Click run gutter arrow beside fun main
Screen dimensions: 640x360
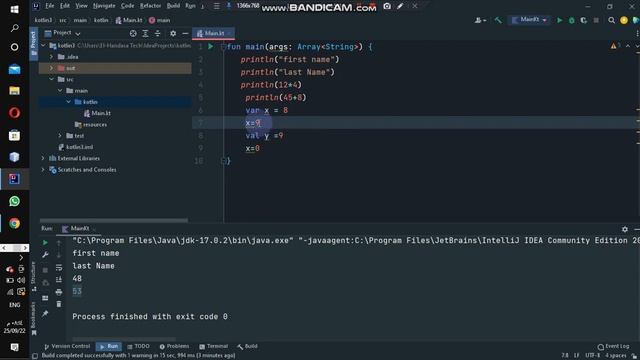(x=211, y=47)
